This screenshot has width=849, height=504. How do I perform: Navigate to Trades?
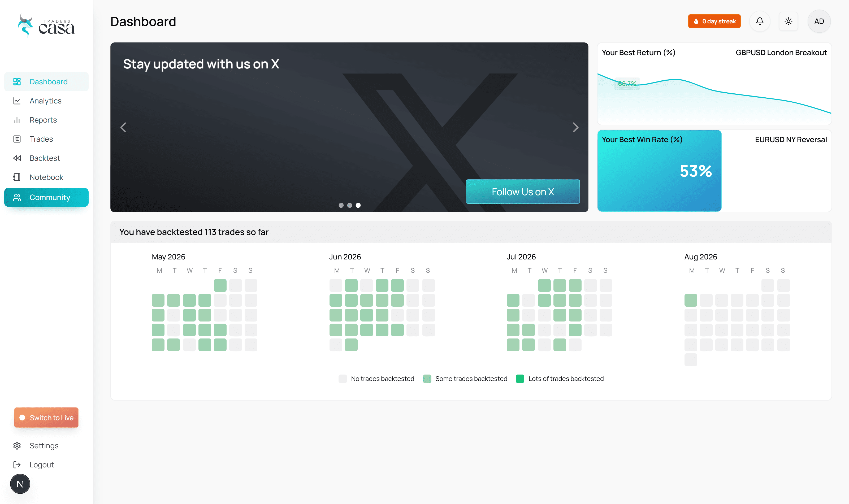tap(46, 139)
